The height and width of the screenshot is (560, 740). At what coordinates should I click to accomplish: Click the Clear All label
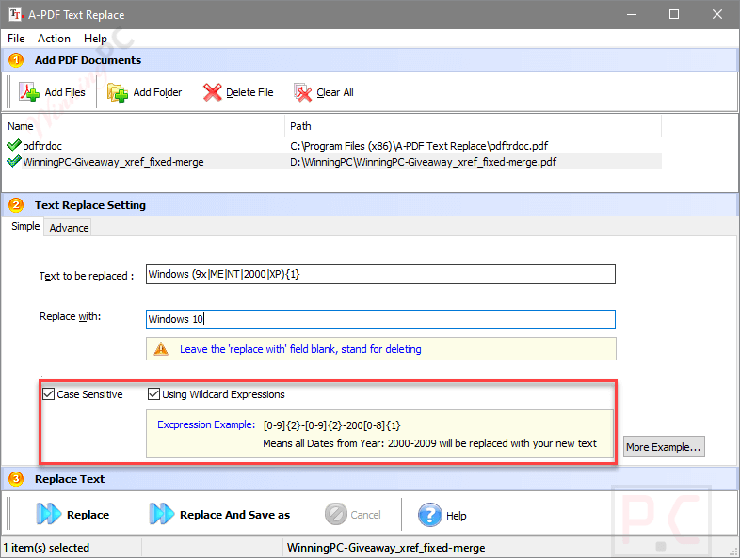point(335,92)
